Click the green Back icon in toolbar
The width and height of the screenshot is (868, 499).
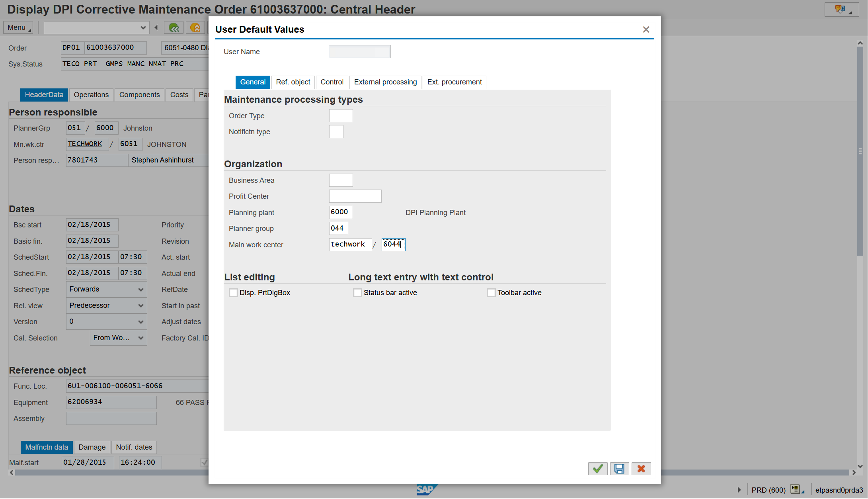click(x=174, y=27)
